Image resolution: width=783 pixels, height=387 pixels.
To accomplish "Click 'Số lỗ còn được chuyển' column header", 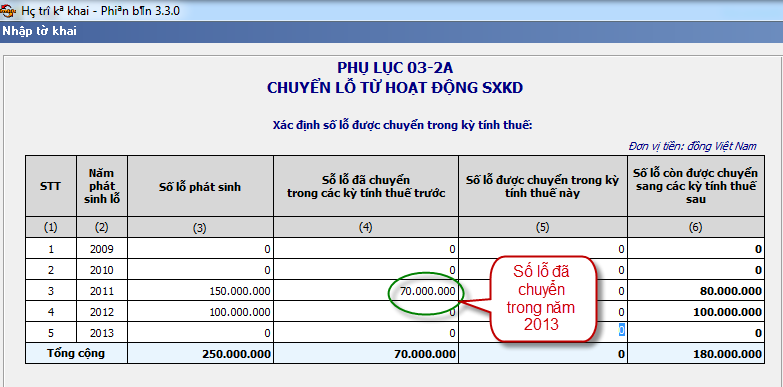I will [696, 186].
